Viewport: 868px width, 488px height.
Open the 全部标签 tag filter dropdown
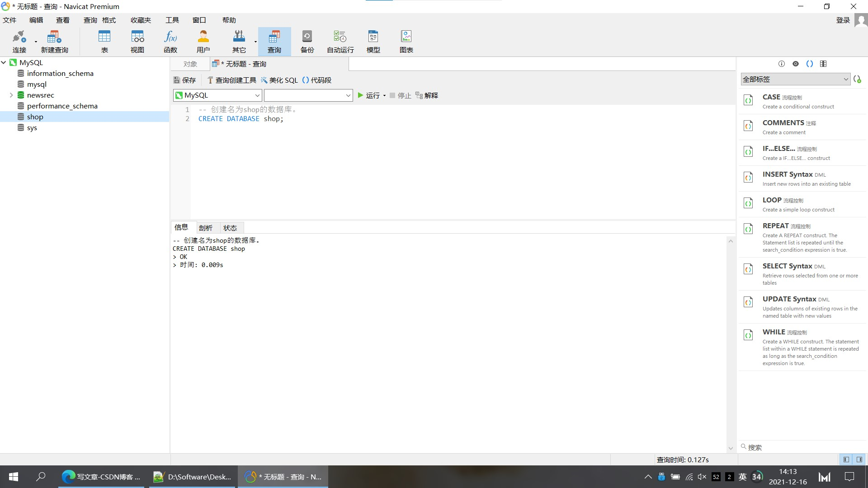(795, 79)
